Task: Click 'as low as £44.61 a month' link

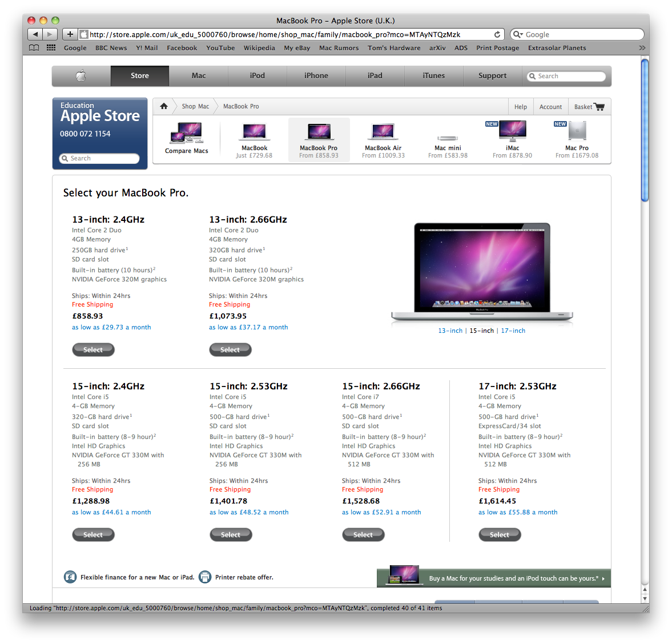Action: (x=111, y=513)
